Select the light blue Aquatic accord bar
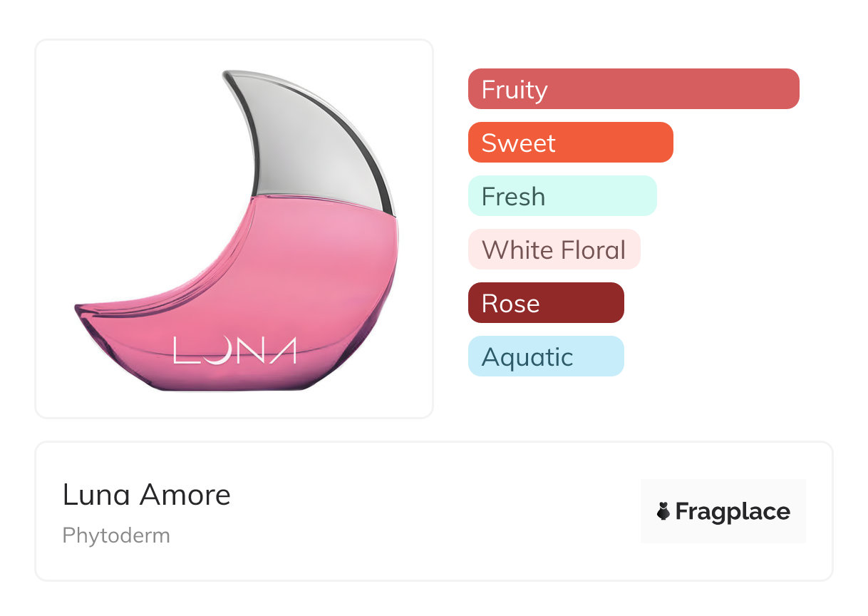868x616 pixels. tap(546, 356)
